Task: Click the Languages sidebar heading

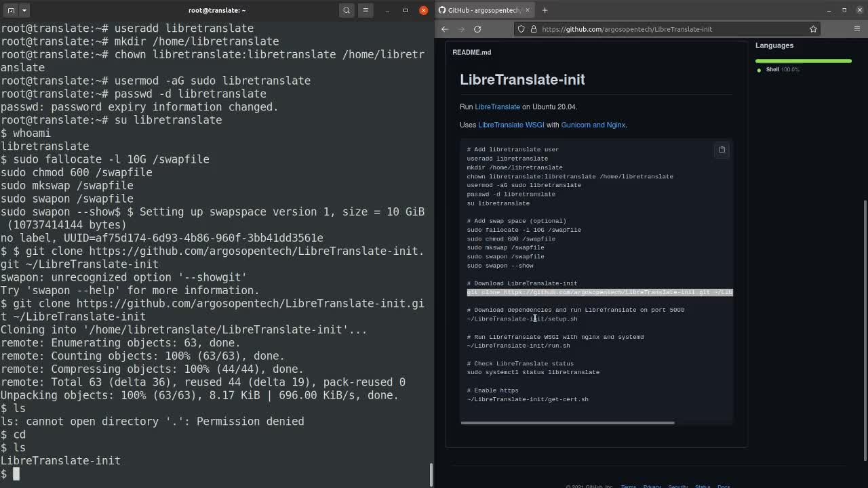Action: pos(774,45)
